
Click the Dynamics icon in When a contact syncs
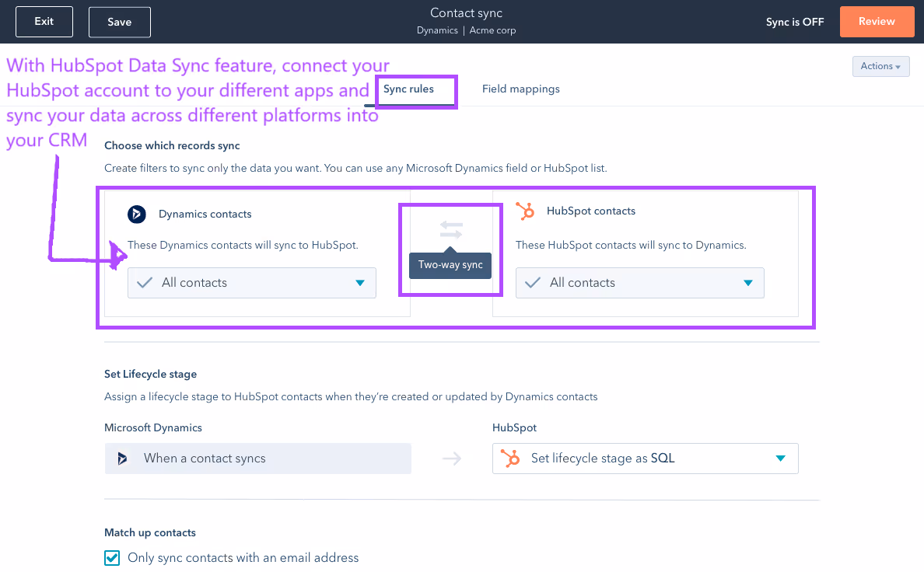click(122, 459)
